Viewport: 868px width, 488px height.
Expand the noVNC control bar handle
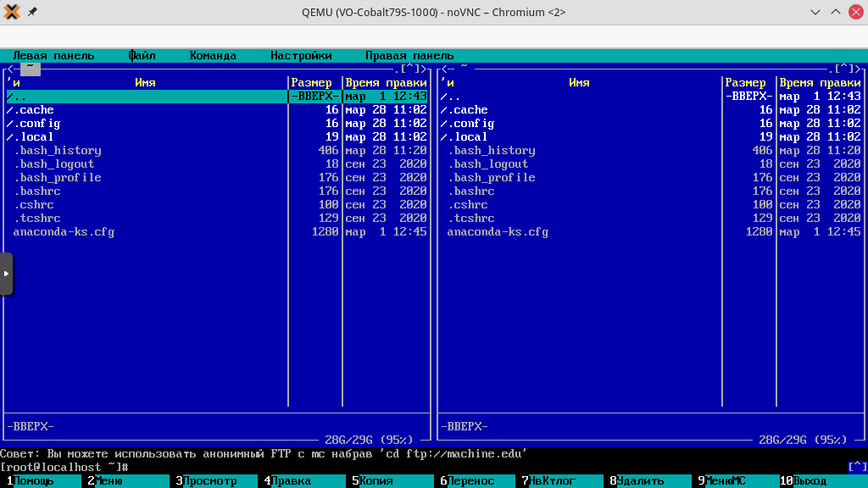click(6, 274)
